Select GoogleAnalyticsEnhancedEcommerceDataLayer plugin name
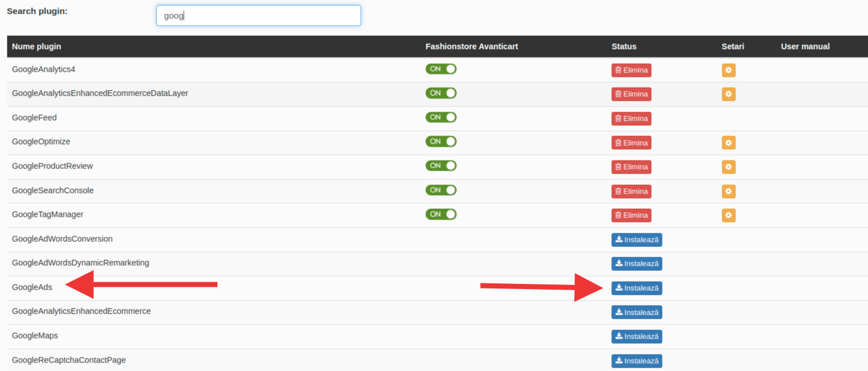This screenshot has width=868, height=371. click(100, 93)
